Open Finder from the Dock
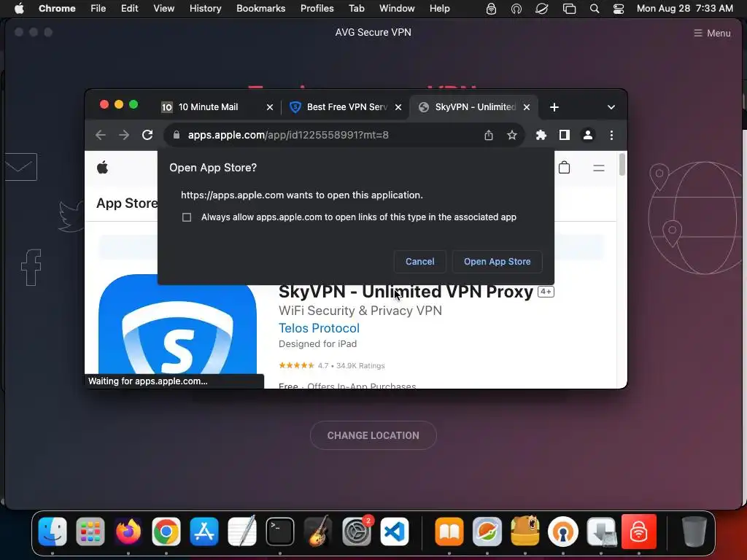 53,531
